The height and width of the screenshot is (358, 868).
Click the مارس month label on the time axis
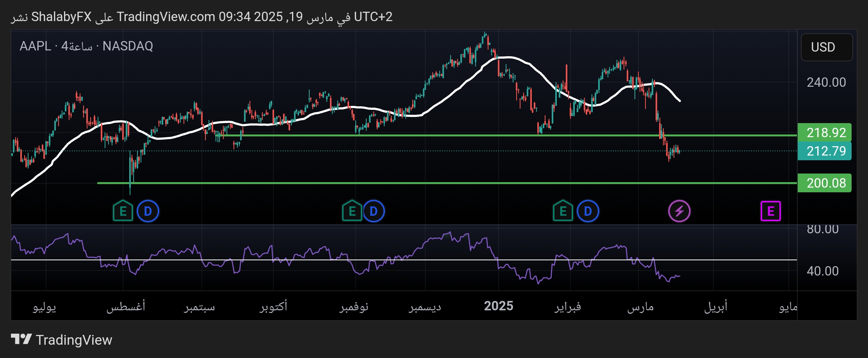tap(640, 307)
